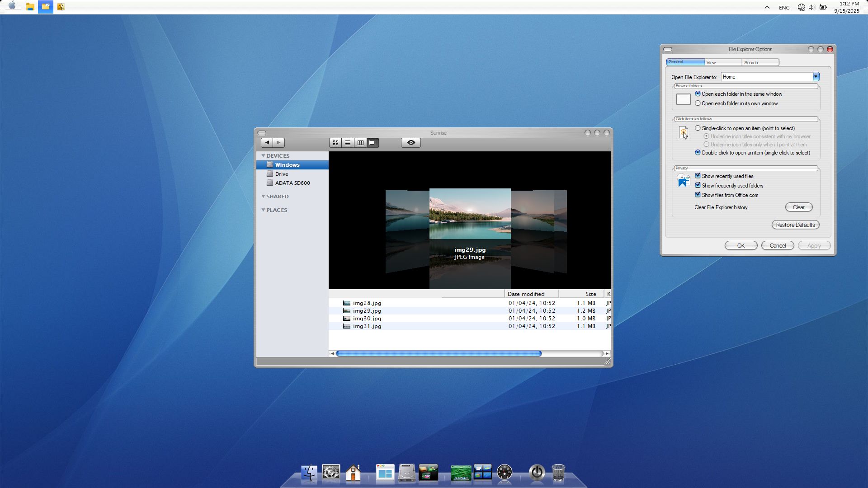Click the Quick Look eye button
868x488 pixels.
click(x=410, y=143)
